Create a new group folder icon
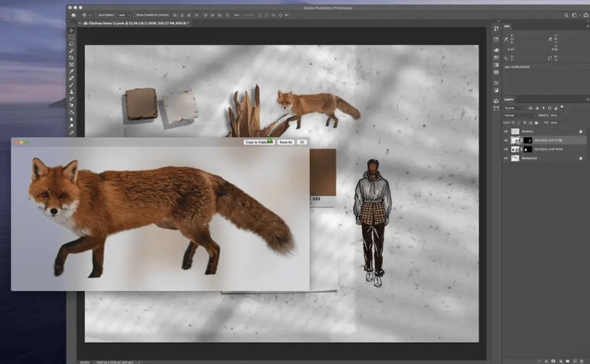The width and height of the screenshot is (590, 364). click(x=568, y=361)
